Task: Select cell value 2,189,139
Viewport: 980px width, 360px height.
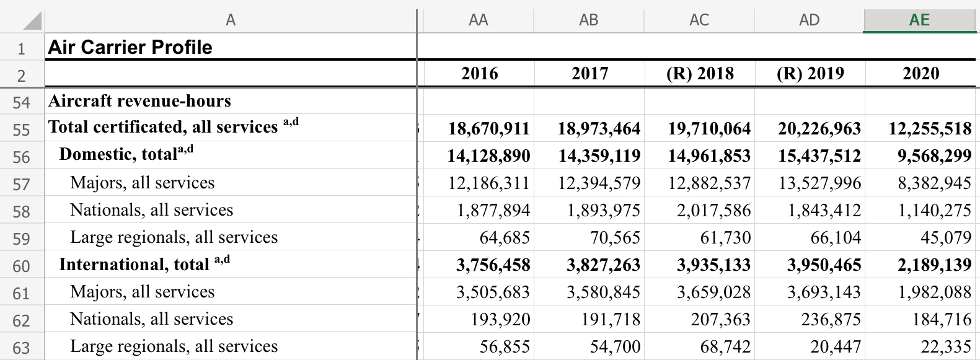Action: pyautogui.click(x=920, y=265)
